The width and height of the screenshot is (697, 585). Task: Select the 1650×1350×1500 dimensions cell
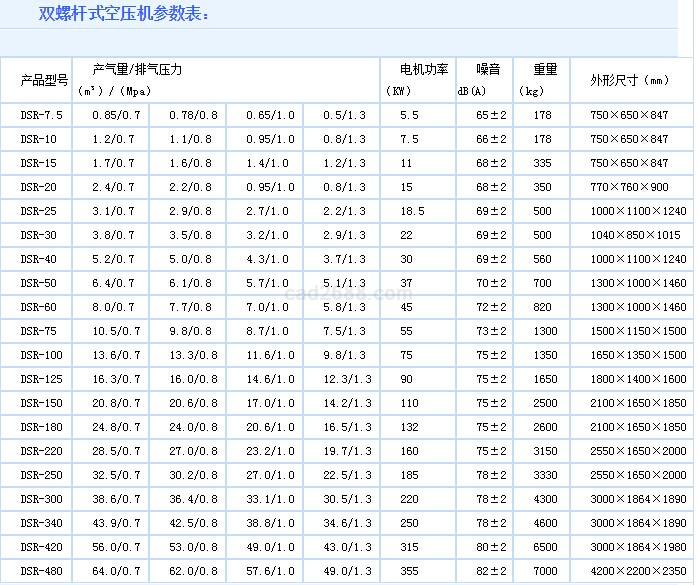tap(629, 355)
